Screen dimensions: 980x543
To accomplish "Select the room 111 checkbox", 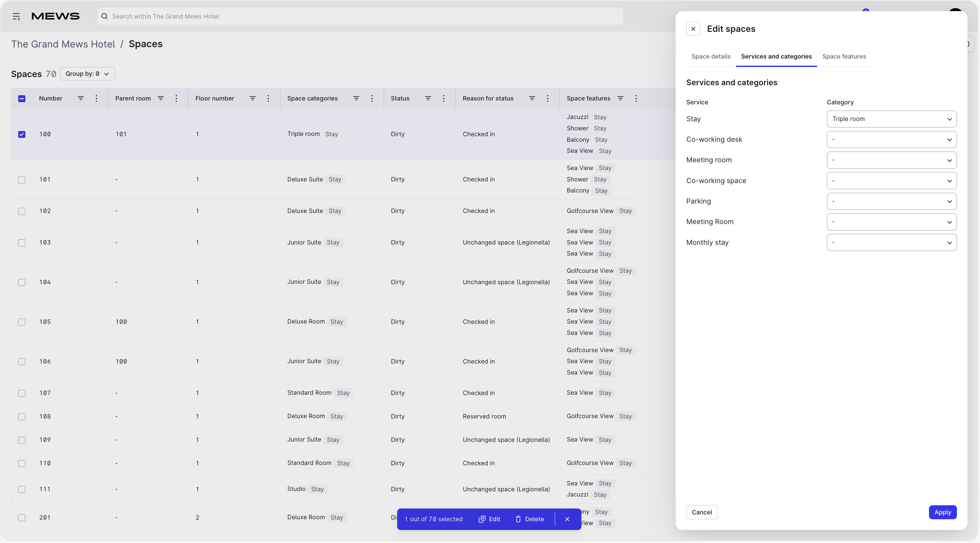I will click(22, 489).
